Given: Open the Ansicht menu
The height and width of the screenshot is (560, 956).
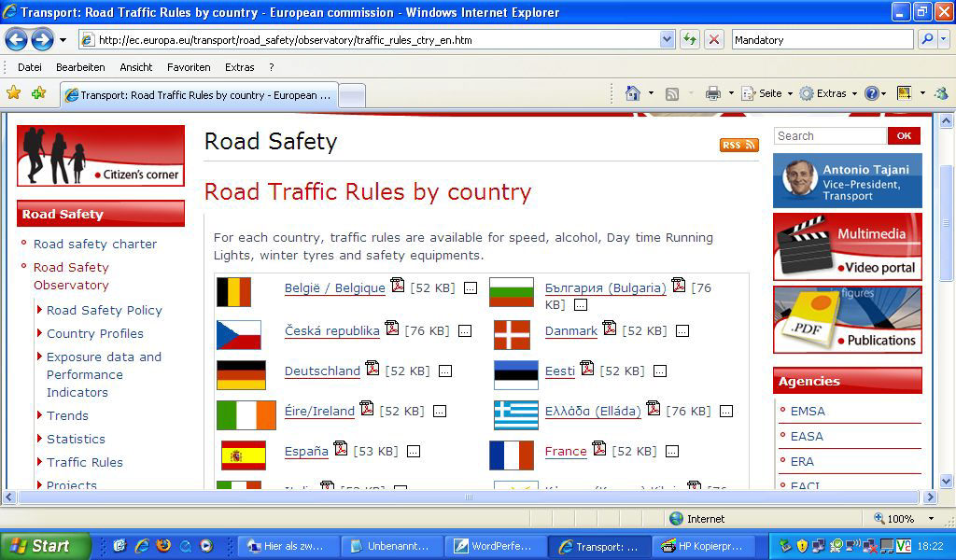Looking at the screenshot, I should pos(136,67).
